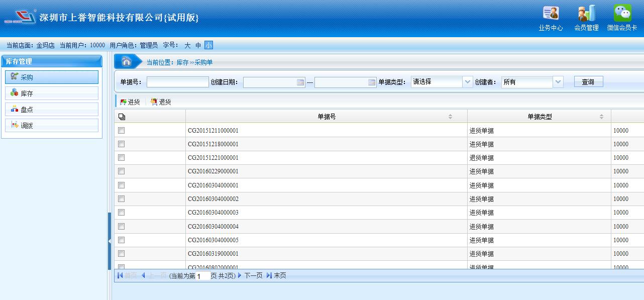Viewport: 644px width, 300px height.
Task: Go to 下一页 next page
Action: point(250,275)
